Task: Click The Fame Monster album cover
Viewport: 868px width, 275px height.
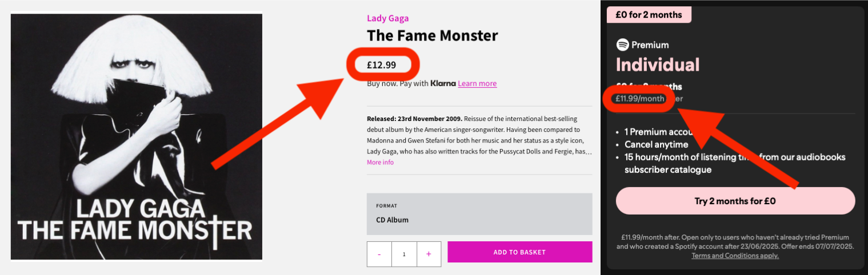Action: [x=137, y=137]
